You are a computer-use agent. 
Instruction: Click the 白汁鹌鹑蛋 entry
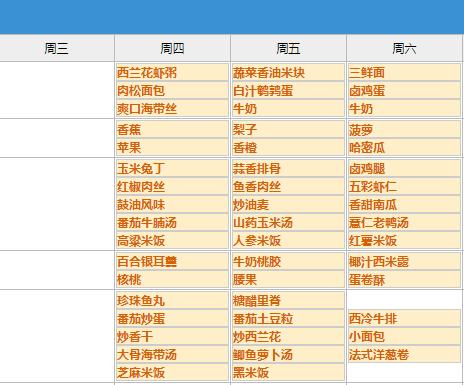pos(288,91)
